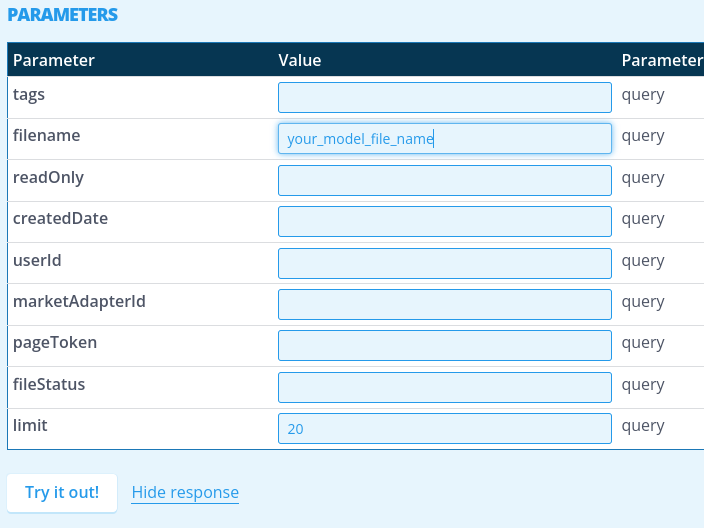The image size is (704, 528).
Task: Click the leftmost Parameter column header
Action: 54,60
